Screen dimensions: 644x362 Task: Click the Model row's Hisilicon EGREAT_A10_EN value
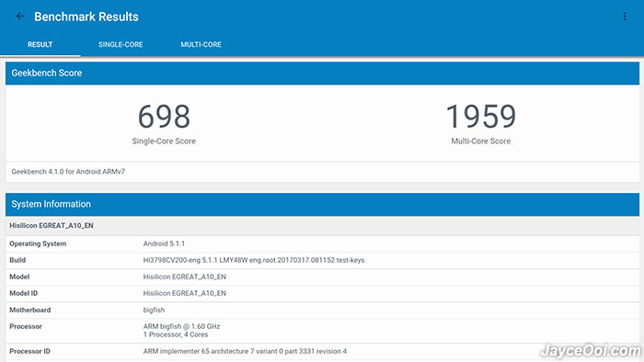tap(184, 277)
